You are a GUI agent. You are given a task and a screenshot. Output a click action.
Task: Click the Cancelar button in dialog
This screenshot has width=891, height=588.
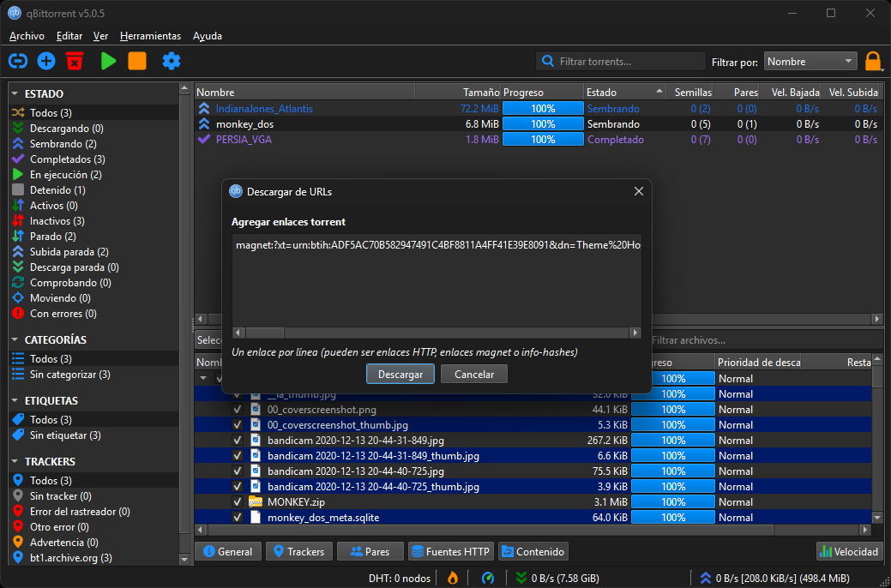tap(473, 375)
